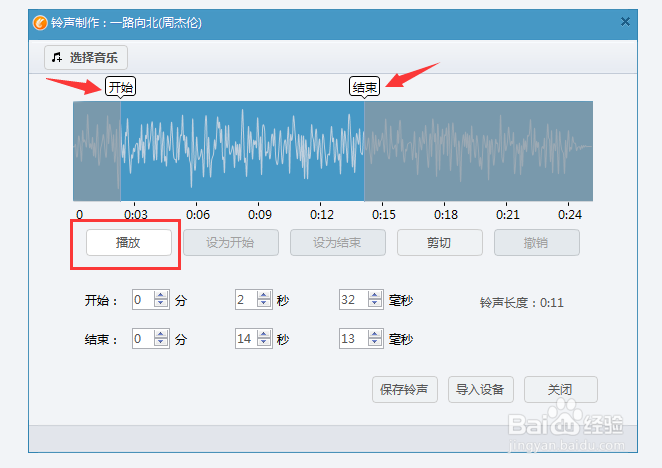
Task: Decrease start minutes with down arrow
Action: click(161, 305)
